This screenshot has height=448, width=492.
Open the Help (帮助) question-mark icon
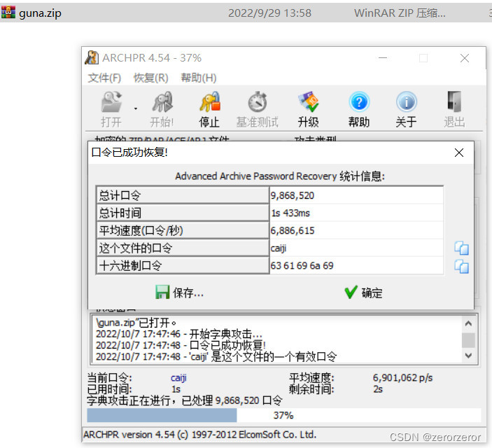[x=359, y=108]
